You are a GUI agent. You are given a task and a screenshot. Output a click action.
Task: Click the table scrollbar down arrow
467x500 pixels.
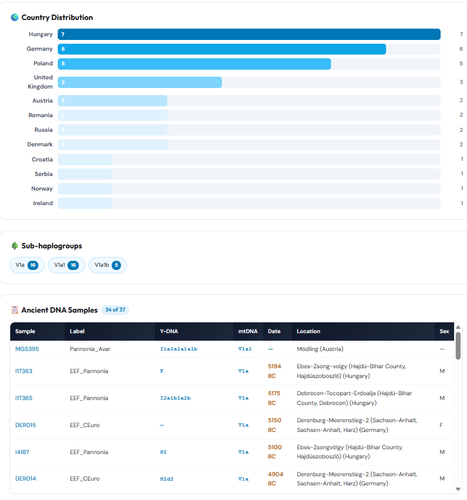[x=458, y=489]
